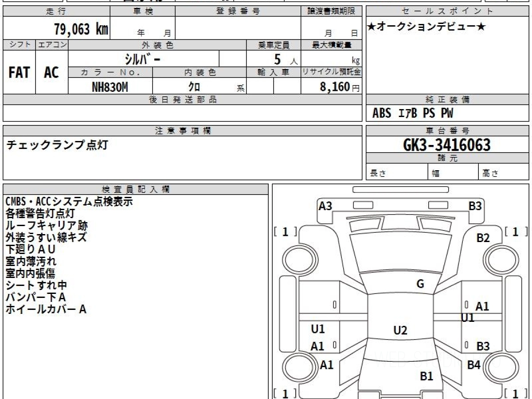Click the チェックランプ点灯 caution note
This screenshot has height=399, width=532.
57,145
